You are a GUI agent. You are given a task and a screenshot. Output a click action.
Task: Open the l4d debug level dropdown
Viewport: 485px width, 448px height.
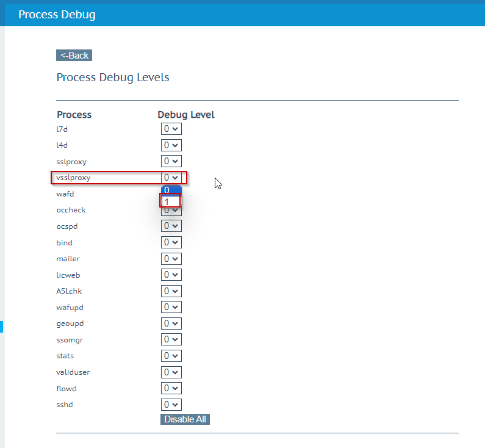tap(171, 145)
